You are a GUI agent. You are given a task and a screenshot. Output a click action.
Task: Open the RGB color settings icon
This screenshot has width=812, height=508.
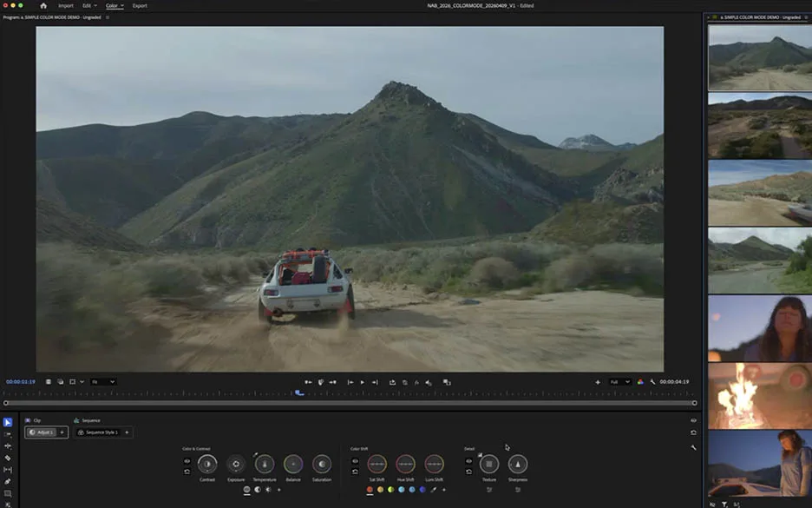[640, 381]
